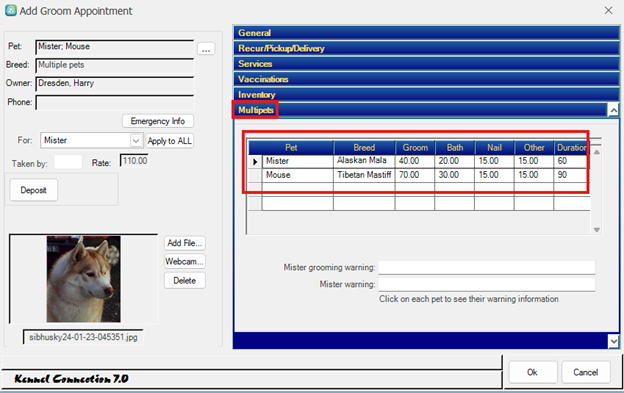
Task: Click the Rate field 110.00
Action: 134,161
